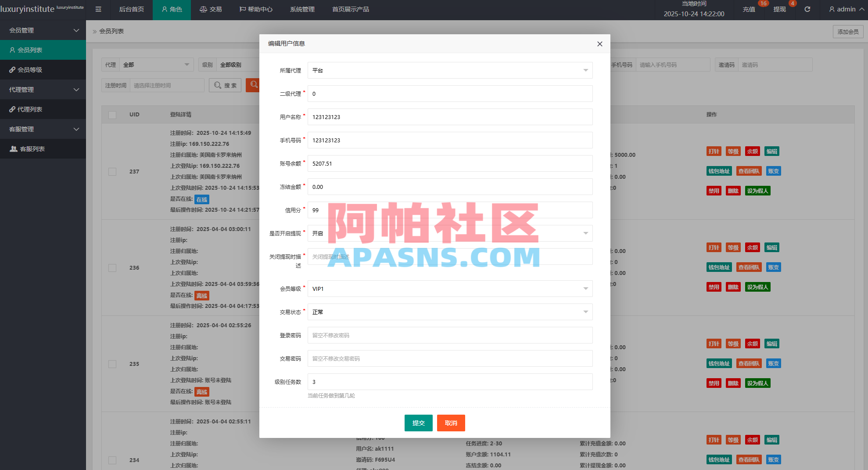Cancel editing via the 取消 button
The width and height of the screenshot is (868, 470).
click(x=451, y=423)
